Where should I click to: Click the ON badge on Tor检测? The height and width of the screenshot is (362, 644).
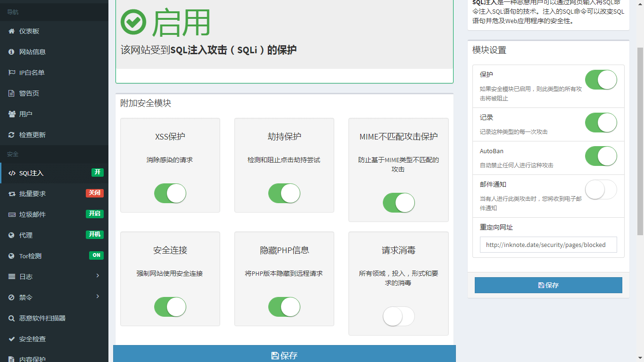[96, 255]
